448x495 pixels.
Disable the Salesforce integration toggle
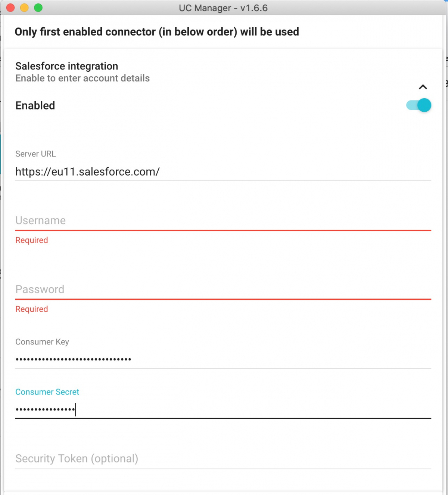click(418, 105)
